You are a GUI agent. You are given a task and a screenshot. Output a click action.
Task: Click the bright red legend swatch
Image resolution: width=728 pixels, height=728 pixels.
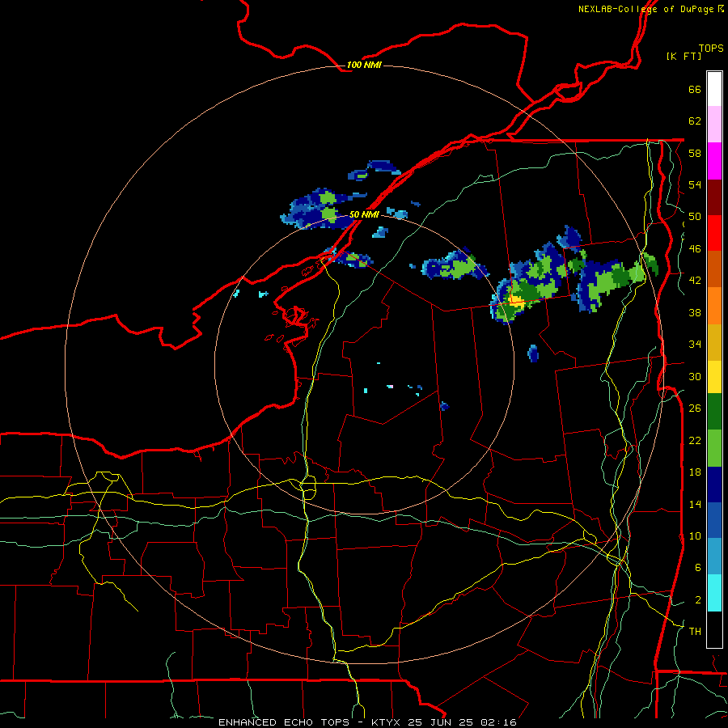click(x=714, y=233)
